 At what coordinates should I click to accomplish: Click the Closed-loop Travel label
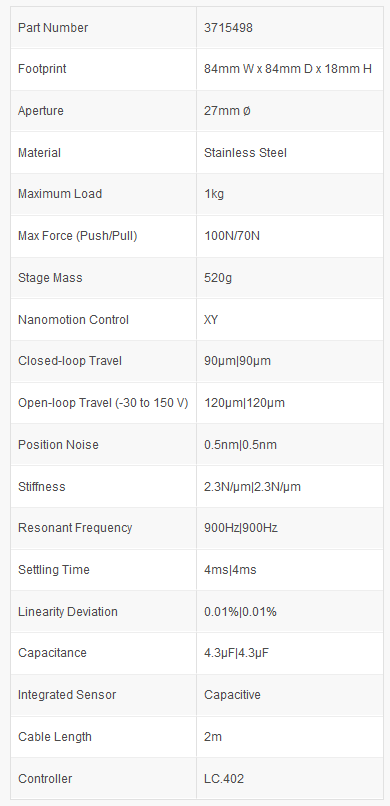tap(70, 361)
